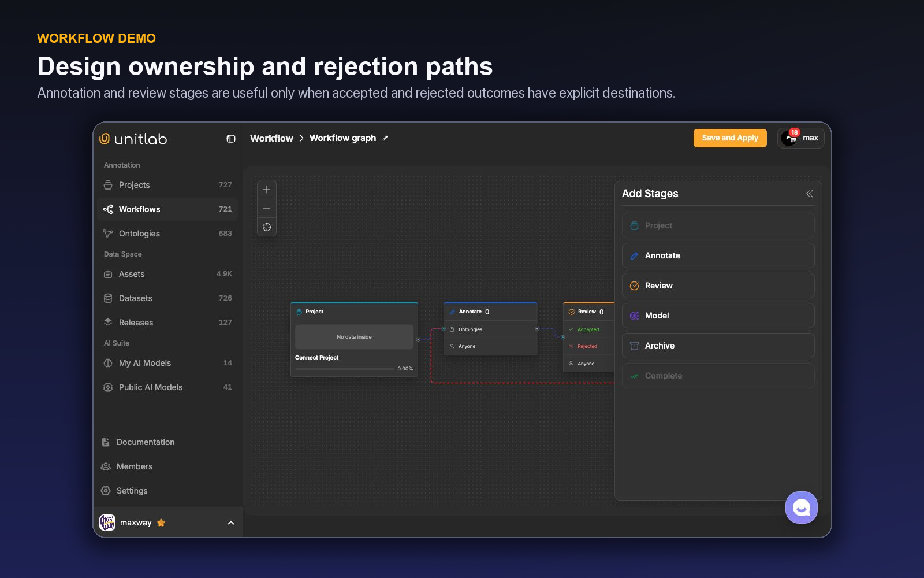
Task: Open Assets in Data Space
Action: [167, 274]
